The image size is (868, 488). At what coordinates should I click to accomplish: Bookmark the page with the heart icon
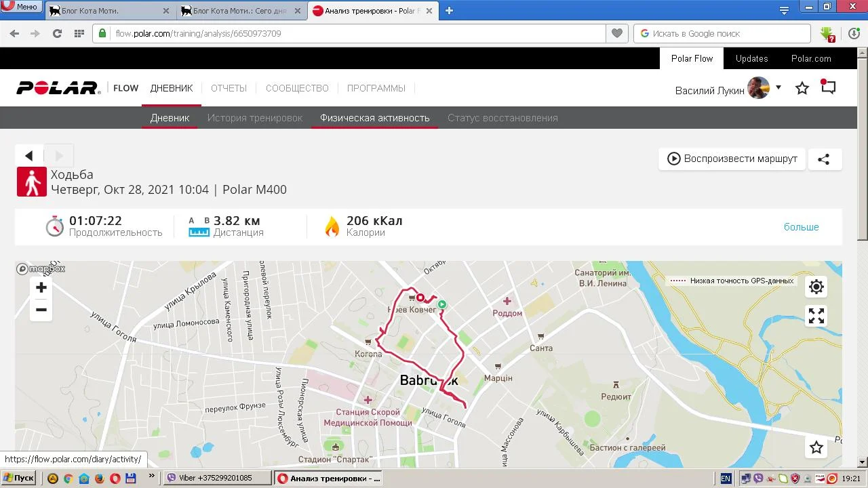pyautogui.click(x=616, y=33)
